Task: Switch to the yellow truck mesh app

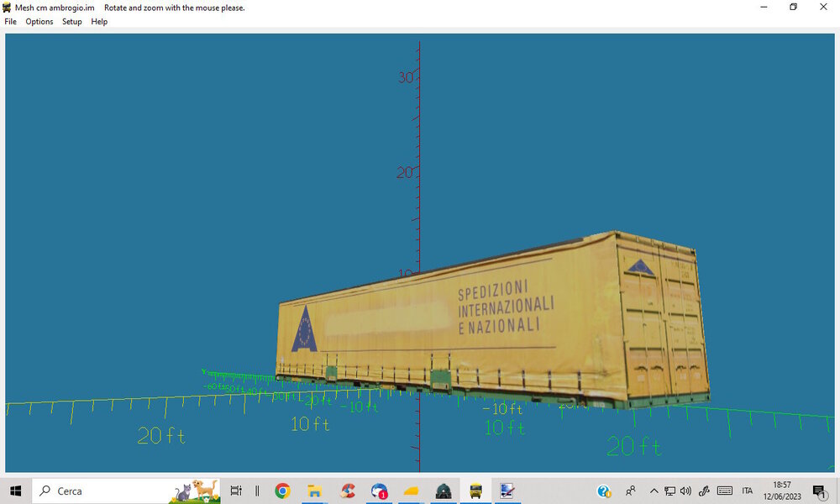Action: pyautogui.click(x=475, y=491)
